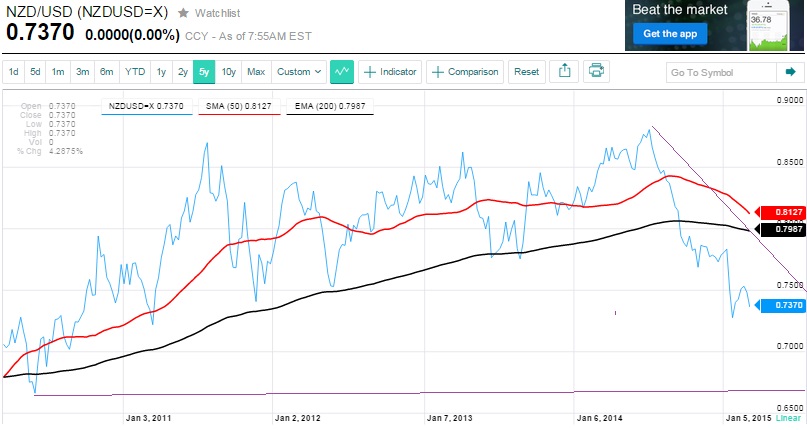
Task: Open the Custom range dropdown
Action: (x=299, y=72)
